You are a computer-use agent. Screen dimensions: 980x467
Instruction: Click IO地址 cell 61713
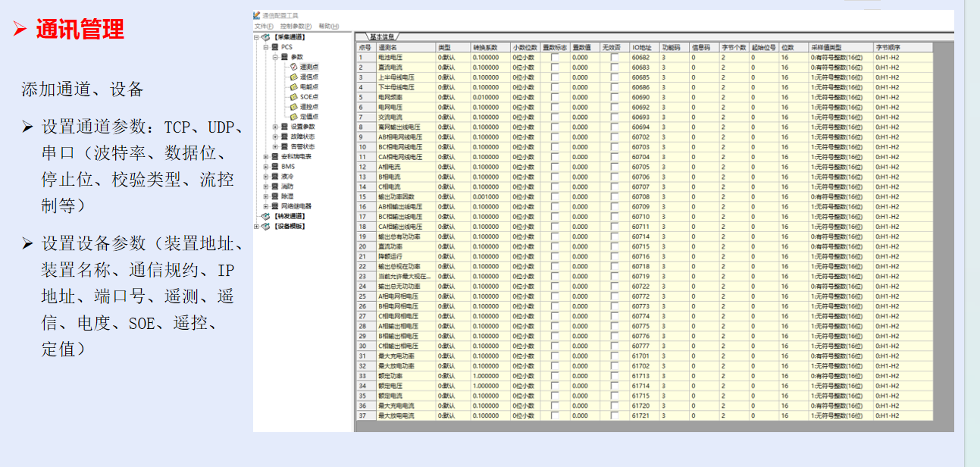pyautogui.click(x=644, y=375)
